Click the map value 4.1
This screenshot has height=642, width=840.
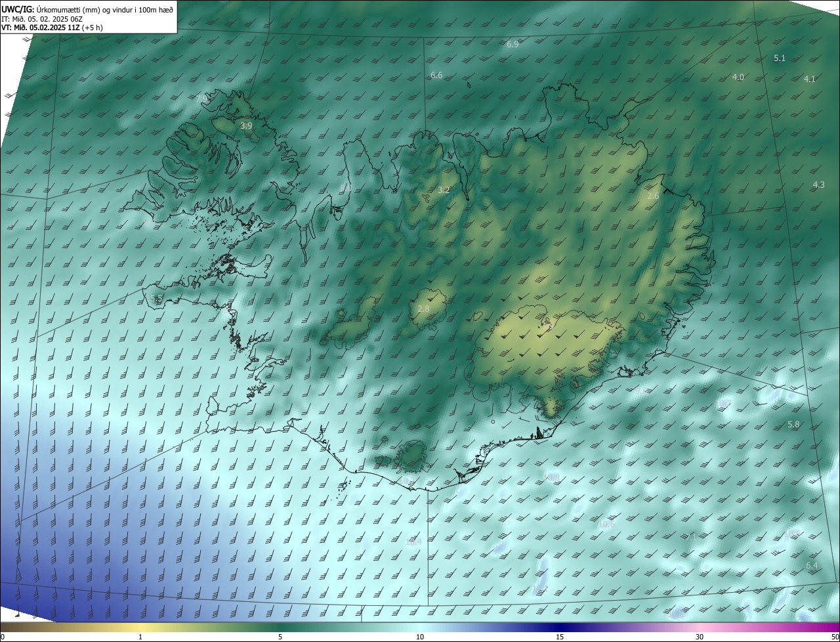click(x=810, y=79)
